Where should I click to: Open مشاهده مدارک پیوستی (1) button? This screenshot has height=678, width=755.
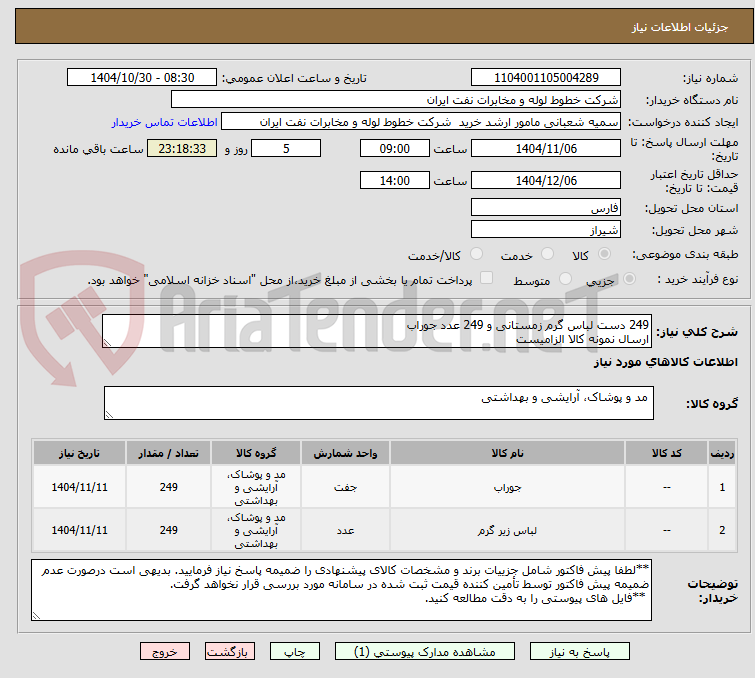425,652
